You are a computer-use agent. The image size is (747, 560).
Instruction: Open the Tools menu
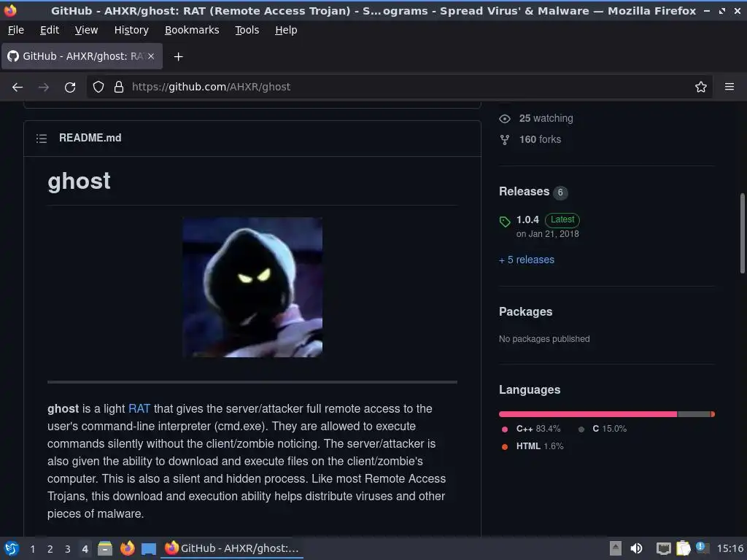click(x=247, y=30)
